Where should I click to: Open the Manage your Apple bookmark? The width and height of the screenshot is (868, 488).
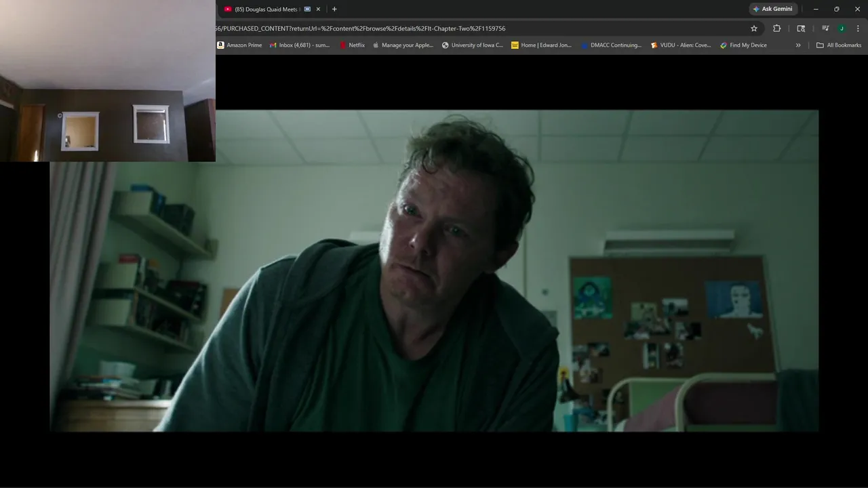tap(403, 45)
